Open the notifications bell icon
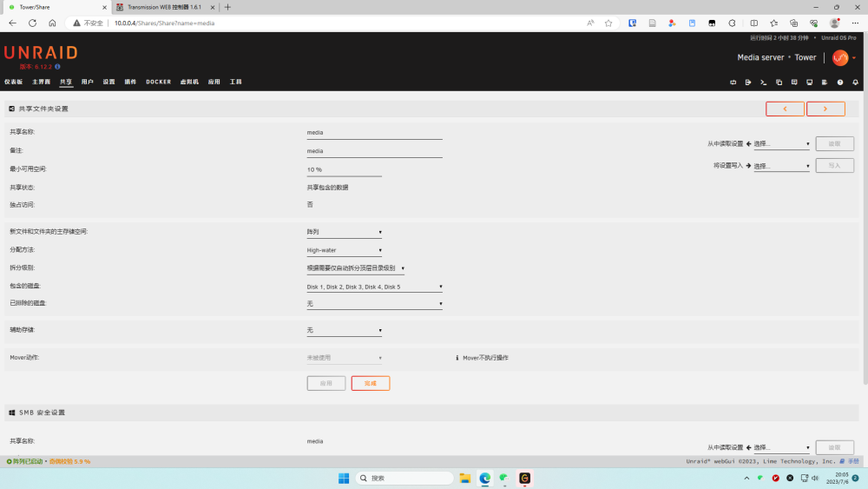The height and width of the screenshot is (489, 868). (855, 82)
